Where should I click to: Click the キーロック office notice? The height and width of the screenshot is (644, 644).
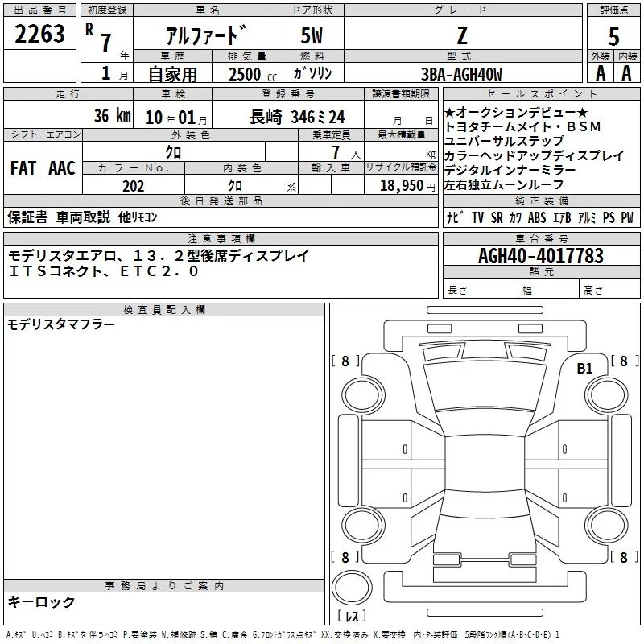pos(42,601)
